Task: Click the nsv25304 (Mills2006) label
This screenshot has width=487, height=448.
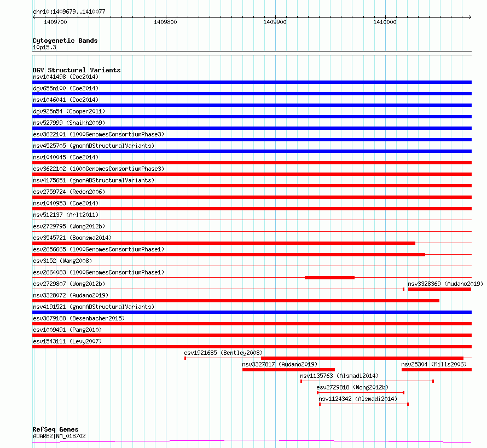Action: coord(434,364)
